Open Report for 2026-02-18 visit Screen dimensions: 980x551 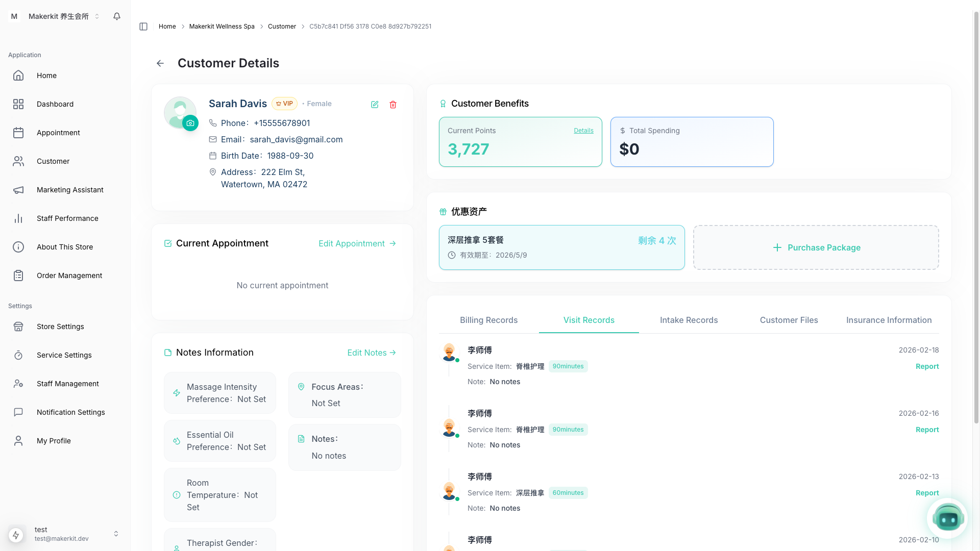(x=927, y=366)
